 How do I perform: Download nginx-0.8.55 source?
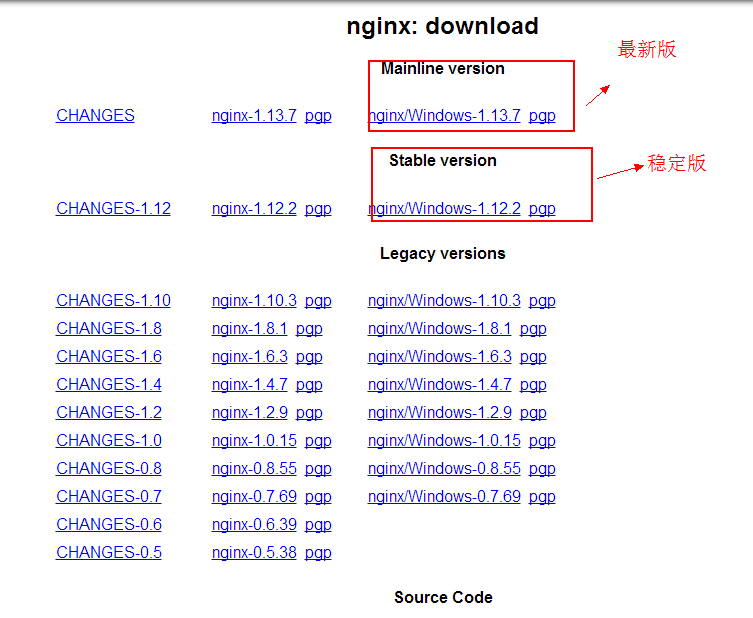(254, 468)
